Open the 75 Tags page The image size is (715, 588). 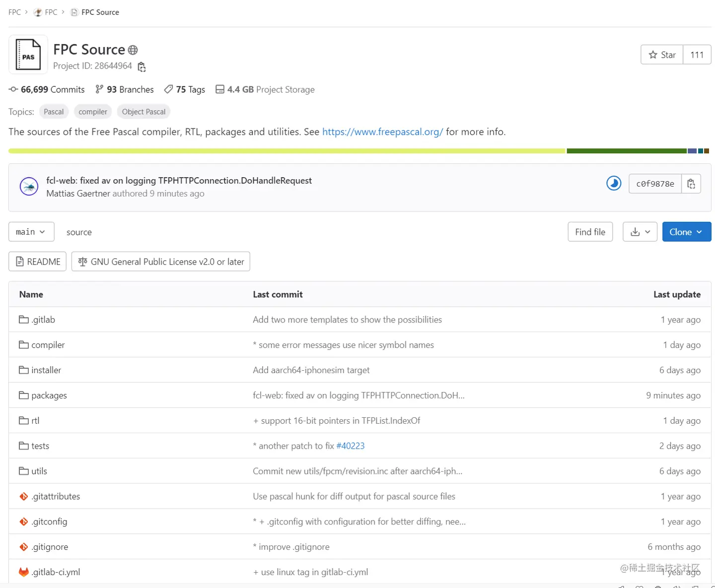185,89
